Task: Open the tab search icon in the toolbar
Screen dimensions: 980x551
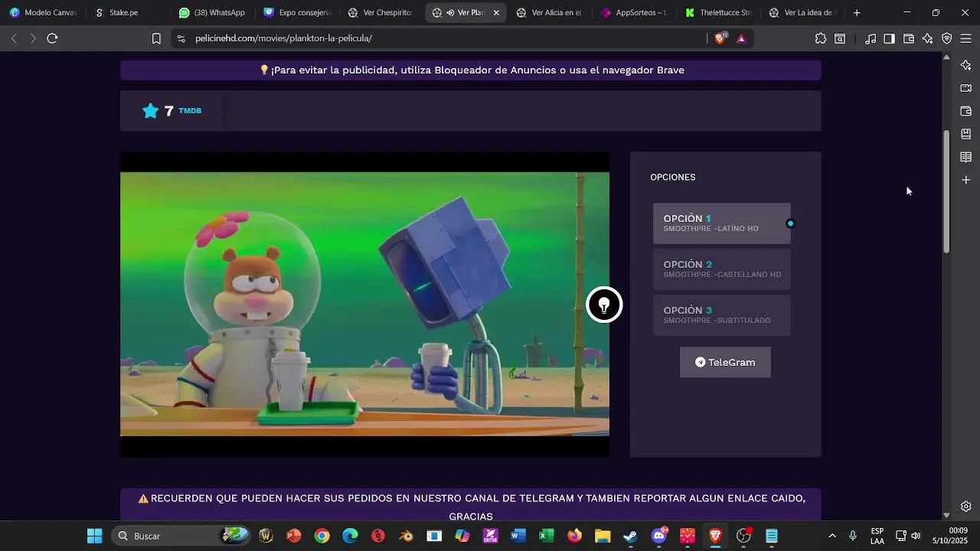Action: click(840, 38)
